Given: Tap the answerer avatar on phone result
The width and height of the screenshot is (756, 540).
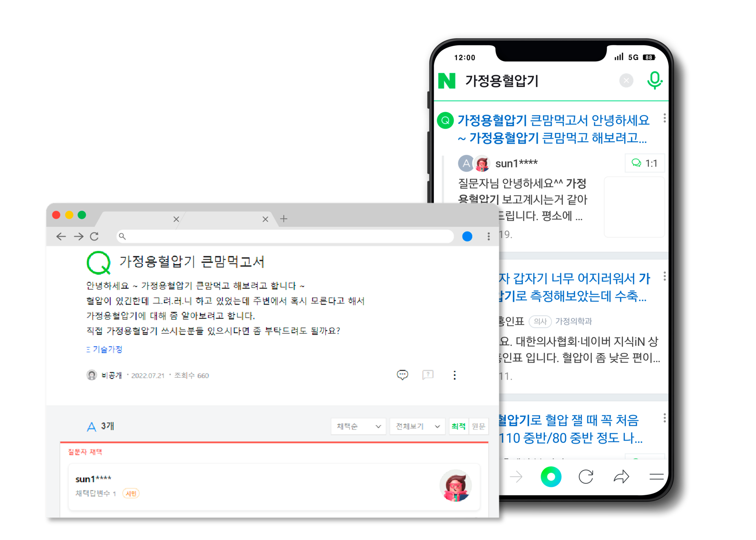Looking at the screenshot, I should click(x=482, y=163).
